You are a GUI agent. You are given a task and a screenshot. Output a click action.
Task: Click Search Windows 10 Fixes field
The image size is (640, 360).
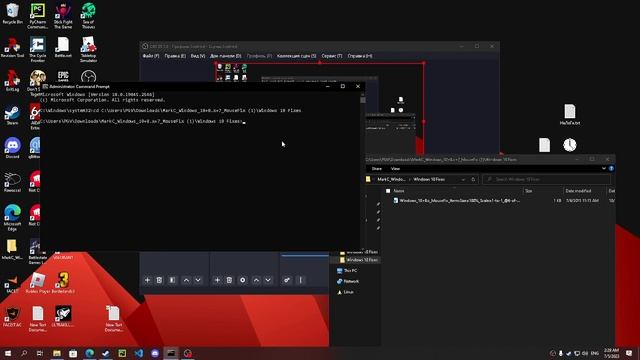tap(546, 179)
